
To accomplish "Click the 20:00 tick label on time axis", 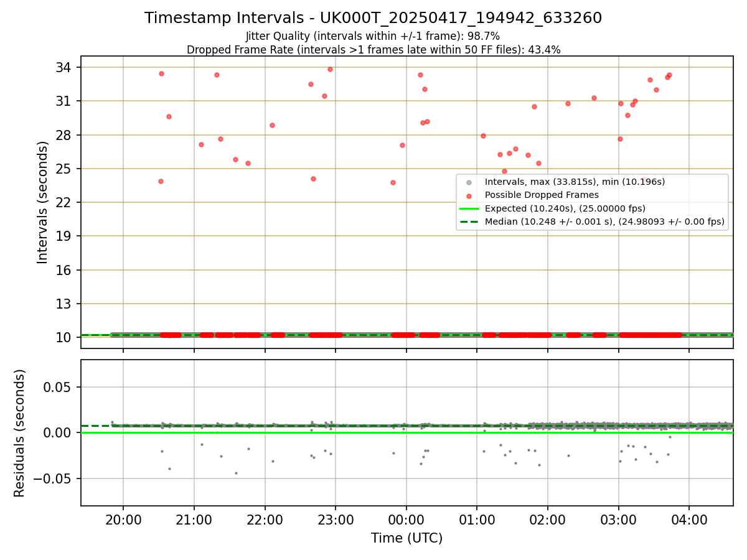I will (x=123, y=519).
